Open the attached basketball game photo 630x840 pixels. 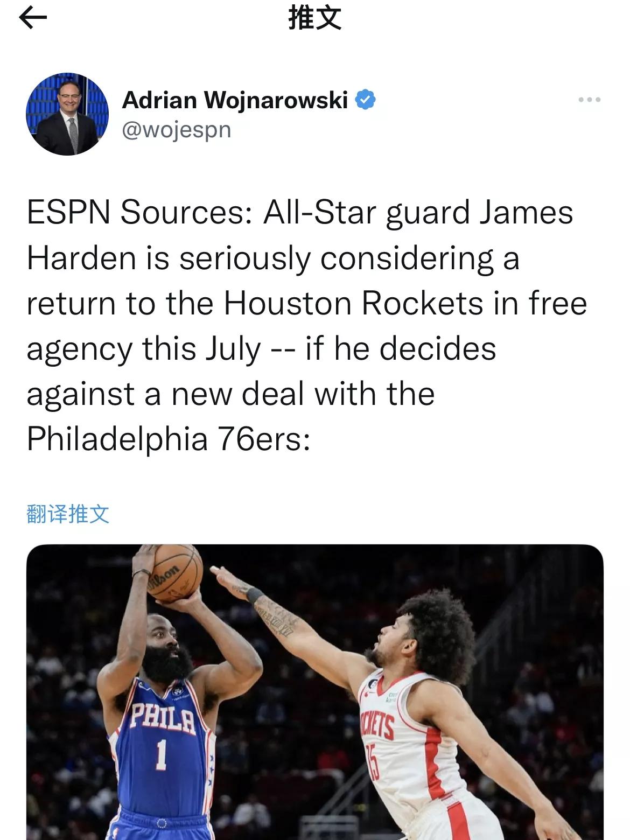click(x=315, y=692)
